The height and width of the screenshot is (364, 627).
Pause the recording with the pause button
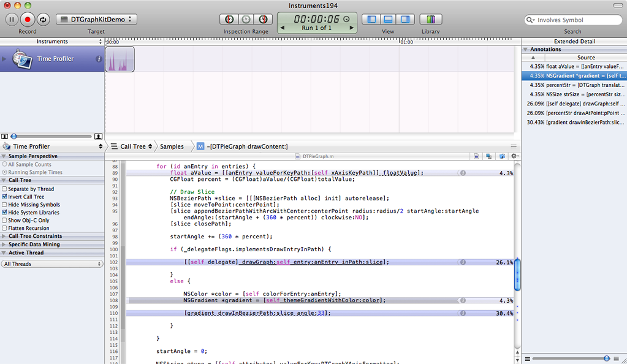pyautogui.click(x=12, y=20)
